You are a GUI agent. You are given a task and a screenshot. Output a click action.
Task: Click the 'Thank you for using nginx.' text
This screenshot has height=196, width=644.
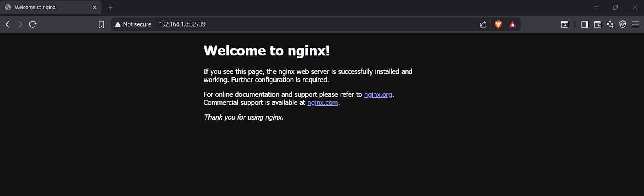(244, 117)
